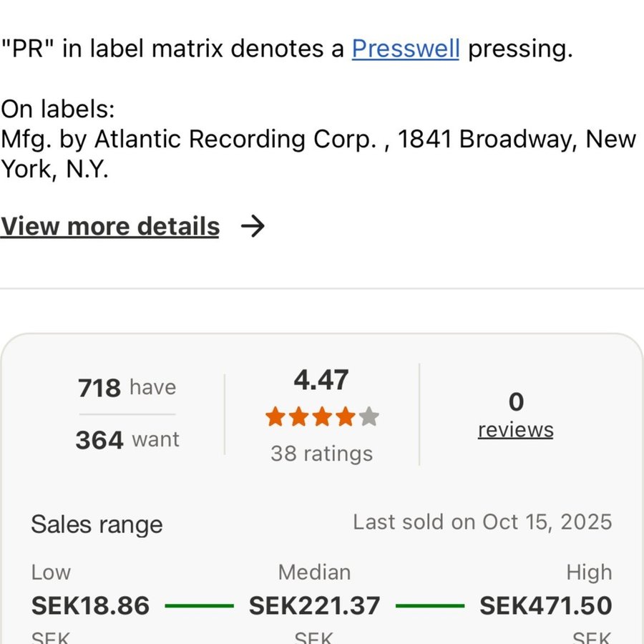The width and height of the screenshot is (644, 644).
Task: Click the 4.47 average rating
Action: tap(321, 380)
